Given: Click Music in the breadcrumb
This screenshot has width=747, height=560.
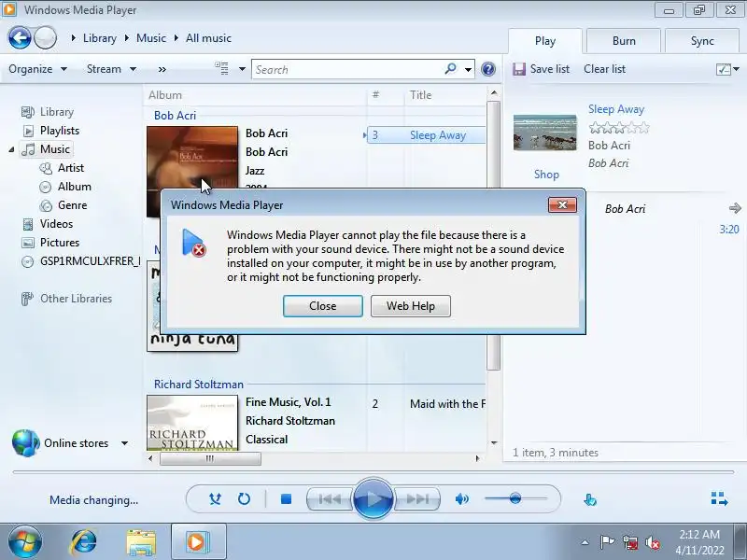Looking at the screenshot, I should click(x=151, y=38).
